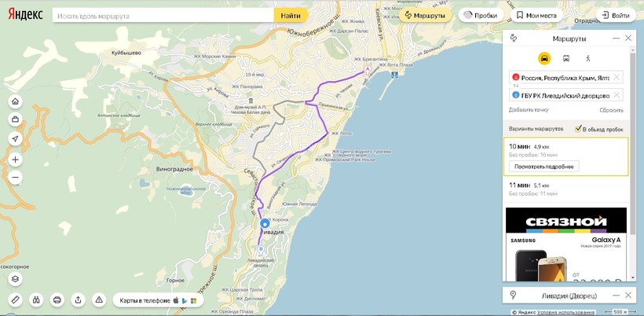Viewport: 644px width, 316px height.
Task: Click the route search input field
Action: click(163, 15)
